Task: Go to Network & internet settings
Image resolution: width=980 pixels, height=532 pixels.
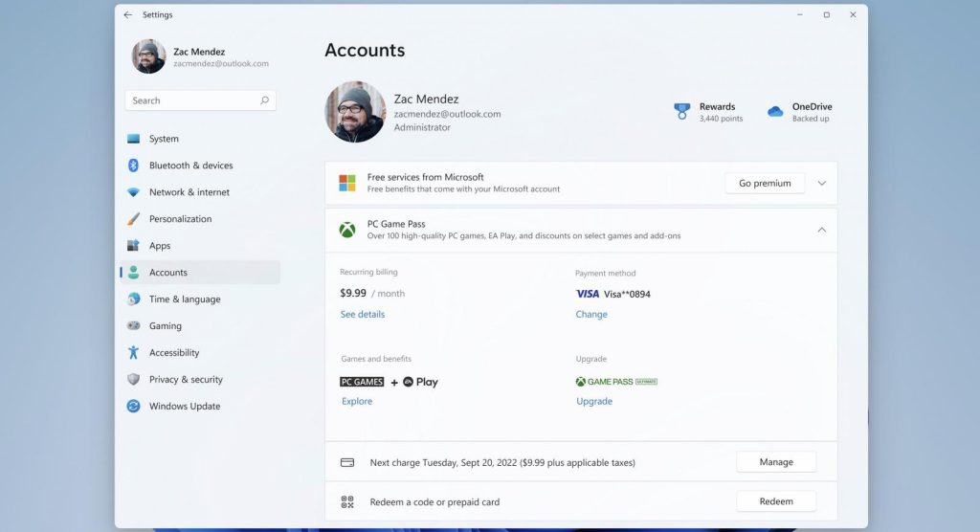Action: coord(189,192)
